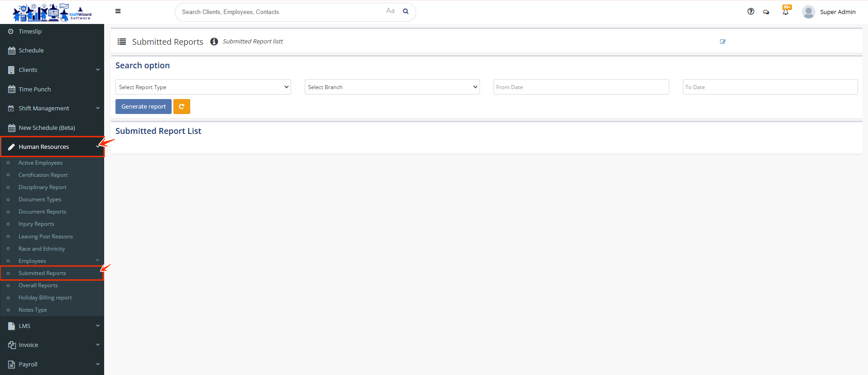Click the Timeslip clock icon
Viewport: 868px width, 375px height.
pyautogui.click(x=11, y=32)
